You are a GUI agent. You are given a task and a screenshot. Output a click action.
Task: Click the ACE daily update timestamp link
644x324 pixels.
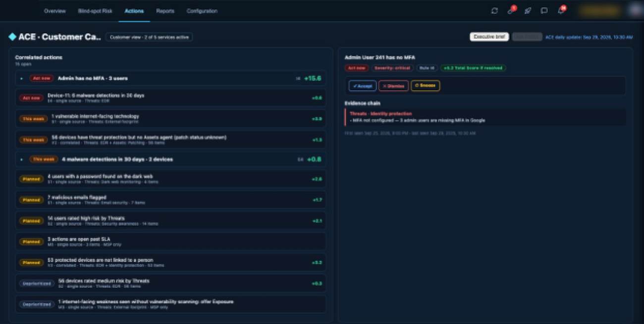(589, 37)
